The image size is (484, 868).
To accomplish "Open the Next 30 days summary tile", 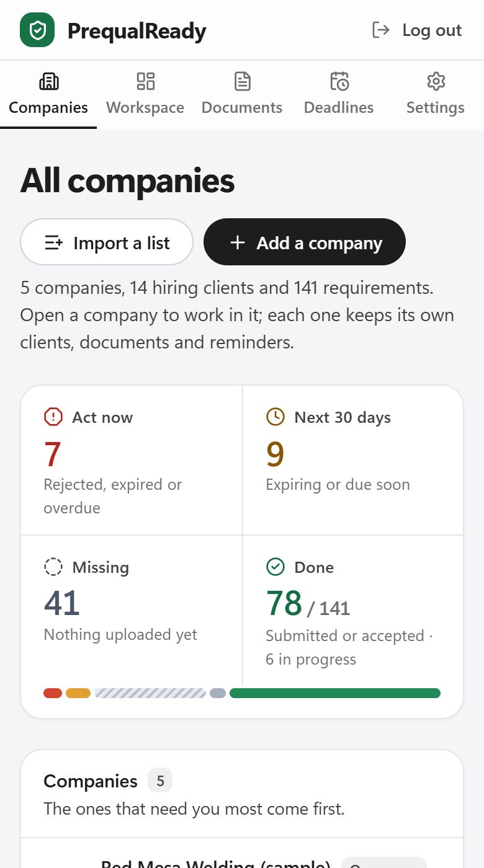I will [352, 460].
